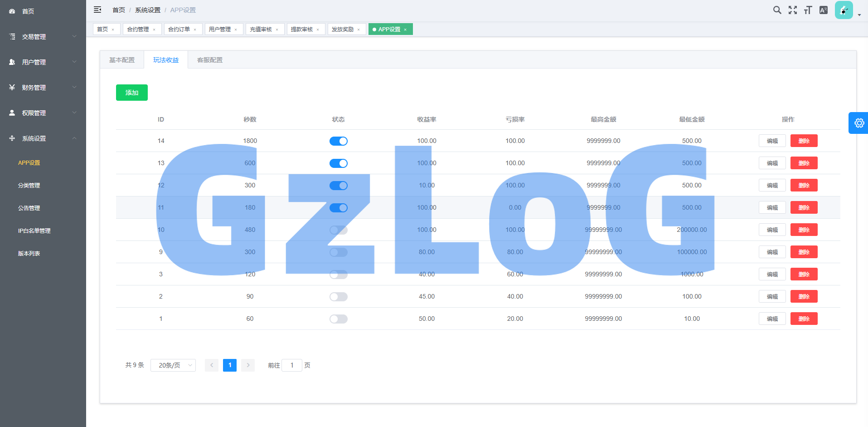Open the search magnifier icon
Viewport: 868px width, 427px height.
777,10
